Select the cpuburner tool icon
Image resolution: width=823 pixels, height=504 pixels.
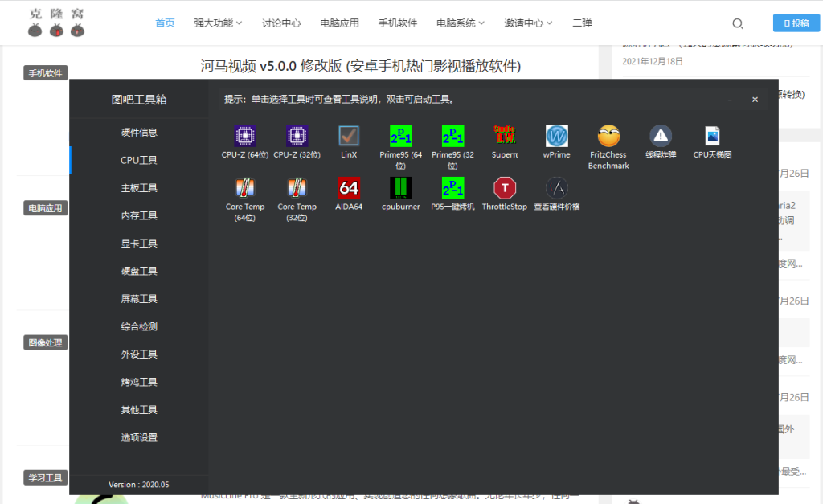[400, 188]
